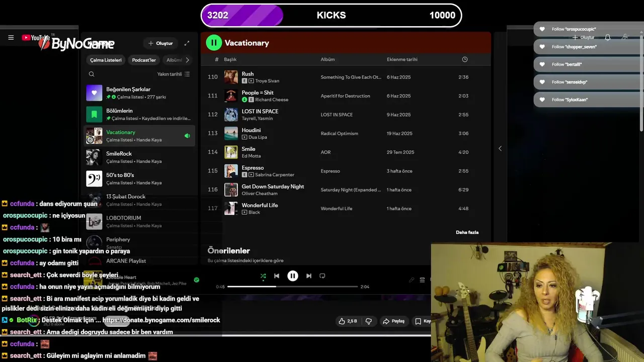This screenshot has width=644, height=362.
Task: Click the heart on Follow bertalll alert
Action: [542, 64]
